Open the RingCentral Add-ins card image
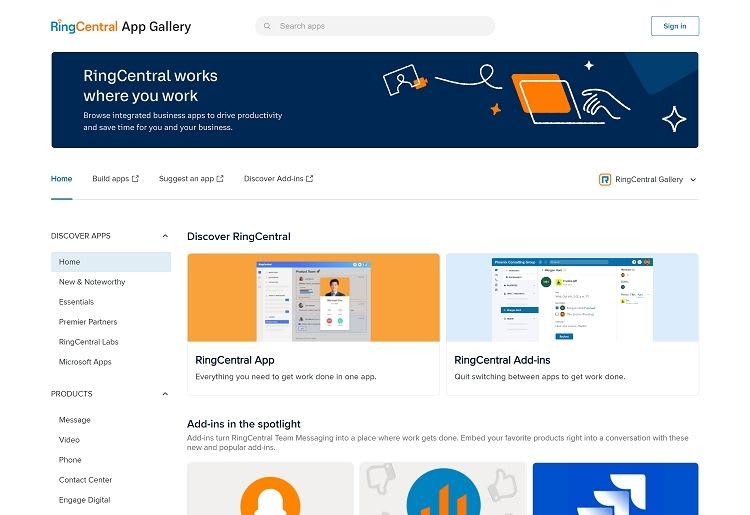 pyautogui.click(x=572, y=297)
